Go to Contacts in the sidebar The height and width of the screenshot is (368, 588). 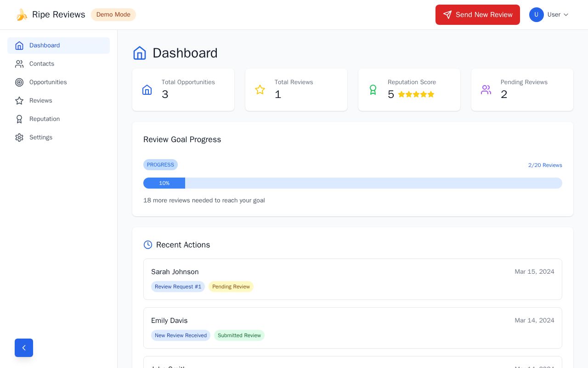click(x=58, y=64)
